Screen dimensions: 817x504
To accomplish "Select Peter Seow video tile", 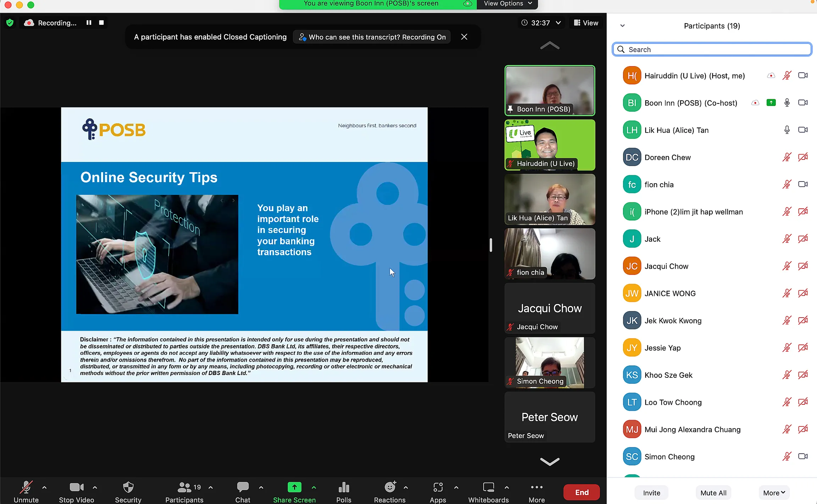I will point(550,417).
